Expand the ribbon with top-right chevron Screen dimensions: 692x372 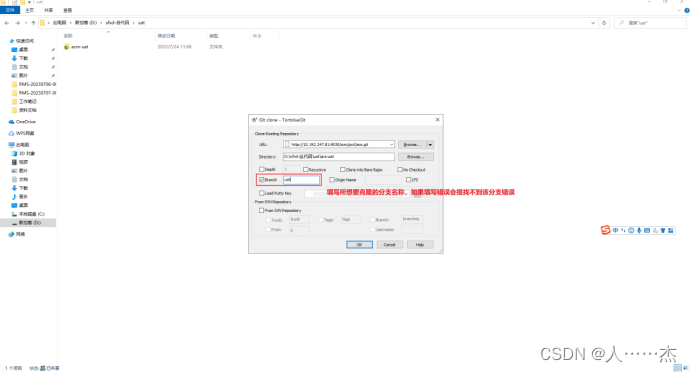(679, 10)
